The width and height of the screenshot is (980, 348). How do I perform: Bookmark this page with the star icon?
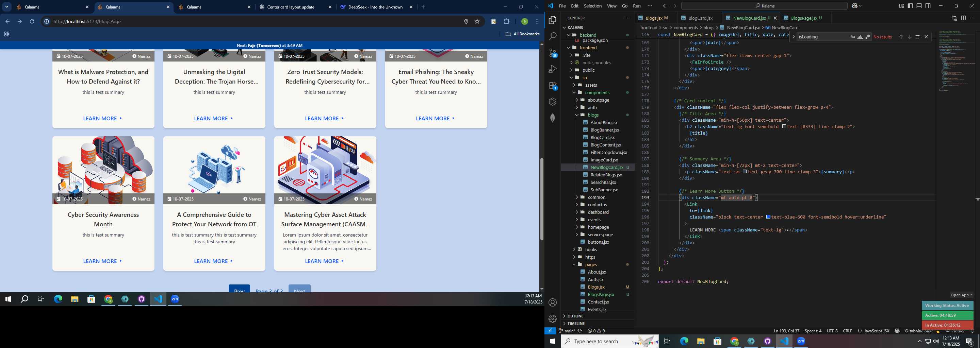click(x=477, y=22)
